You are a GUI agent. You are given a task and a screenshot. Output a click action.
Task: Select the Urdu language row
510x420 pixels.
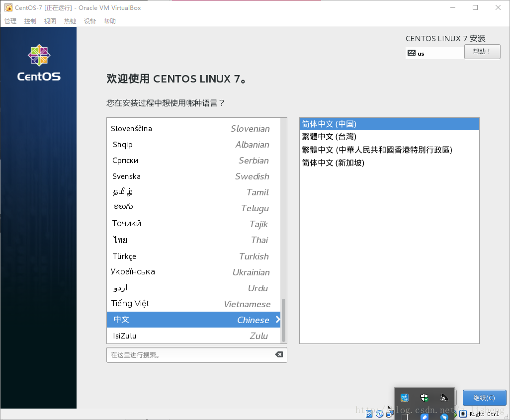(193, 288)
